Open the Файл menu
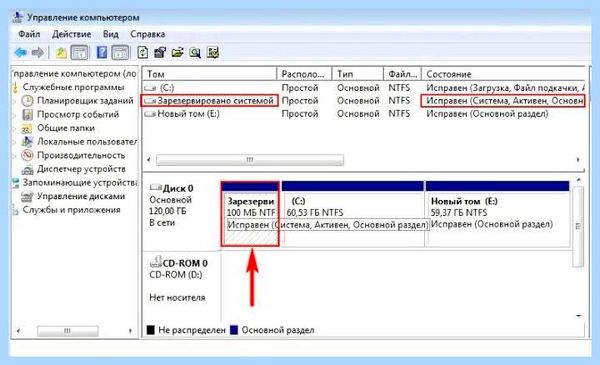Screen dimensions: 600x365 (29, 34)
